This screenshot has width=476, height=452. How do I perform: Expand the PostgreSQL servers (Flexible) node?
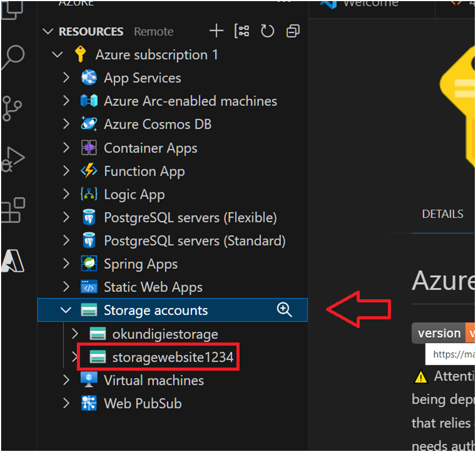(66, 217)
